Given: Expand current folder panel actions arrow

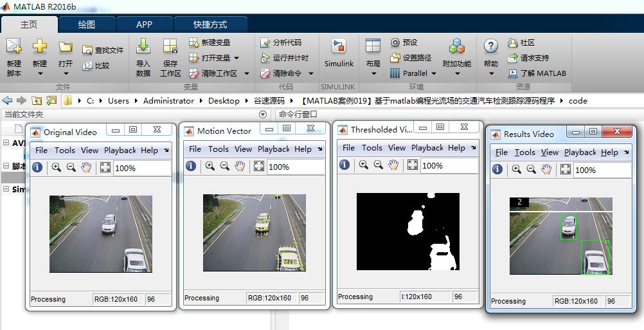Looking at the screenshot, I should tap(264, 115).
